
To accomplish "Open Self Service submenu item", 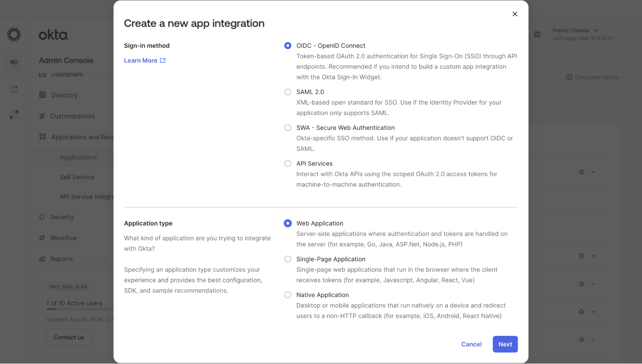I will pos(77,177).
